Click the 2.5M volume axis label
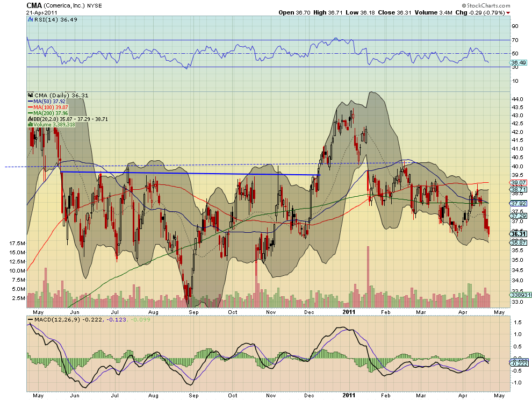532x400 pixels. pos(18,298)
